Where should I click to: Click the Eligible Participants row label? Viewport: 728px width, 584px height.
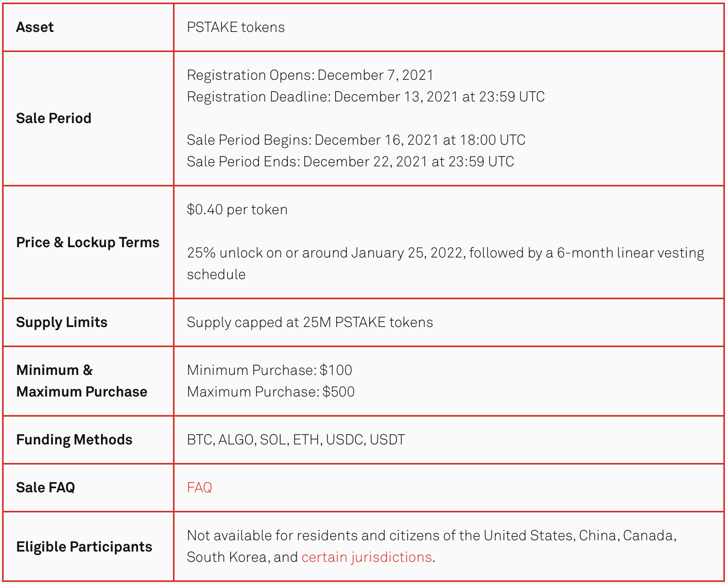[x=84, y=547]
